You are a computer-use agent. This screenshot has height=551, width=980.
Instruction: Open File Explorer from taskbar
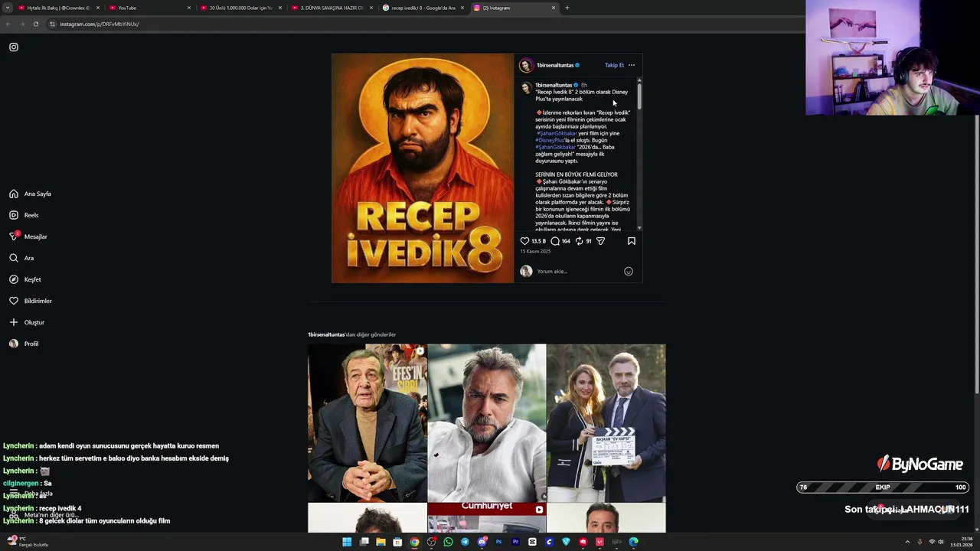[381, 542]
